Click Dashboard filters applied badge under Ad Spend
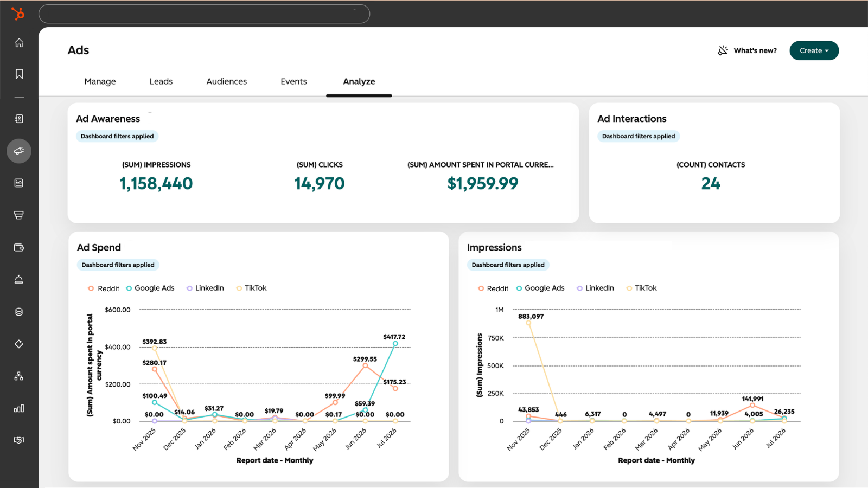This screenshot has width=868, height=488. click(118, 265)
